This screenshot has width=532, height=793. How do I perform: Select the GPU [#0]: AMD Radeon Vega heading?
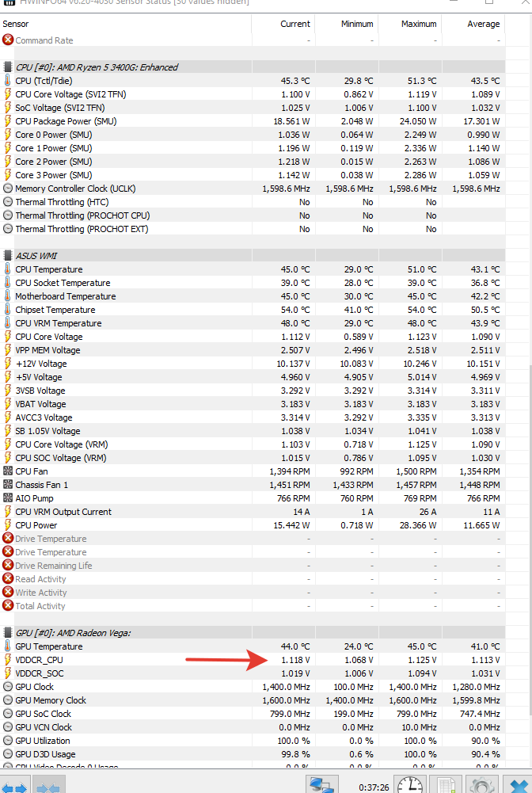point(74,633)
